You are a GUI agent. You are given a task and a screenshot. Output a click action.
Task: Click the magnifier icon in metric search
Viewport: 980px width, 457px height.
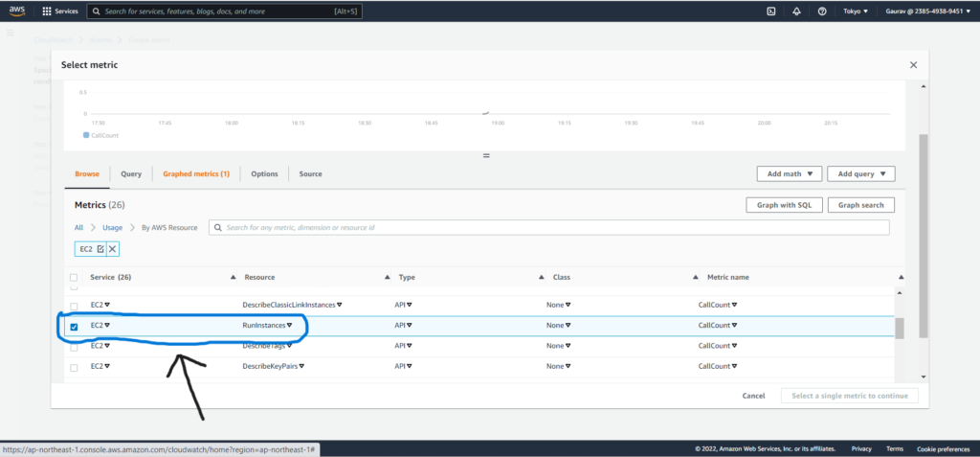click(x=218, y=228)
